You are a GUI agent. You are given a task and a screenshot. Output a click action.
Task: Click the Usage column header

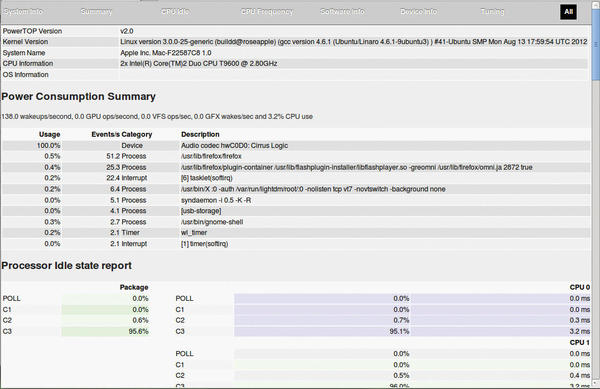pyautogui.click(x=49, y=134)
